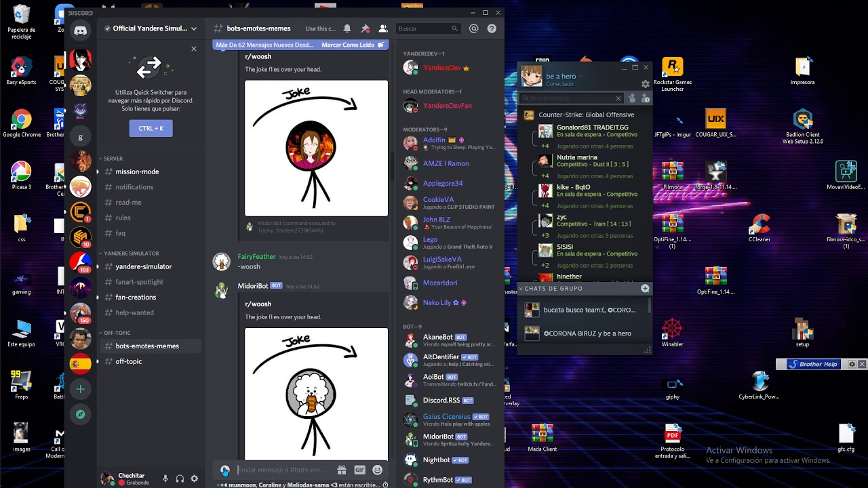Open CCleaner desktop shortcut

(x=759, y=228)
